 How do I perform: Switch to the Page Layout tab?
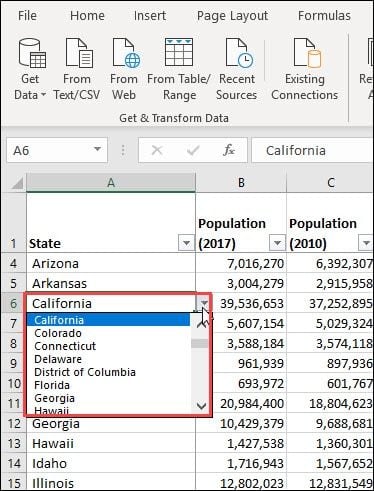point(232,15)
